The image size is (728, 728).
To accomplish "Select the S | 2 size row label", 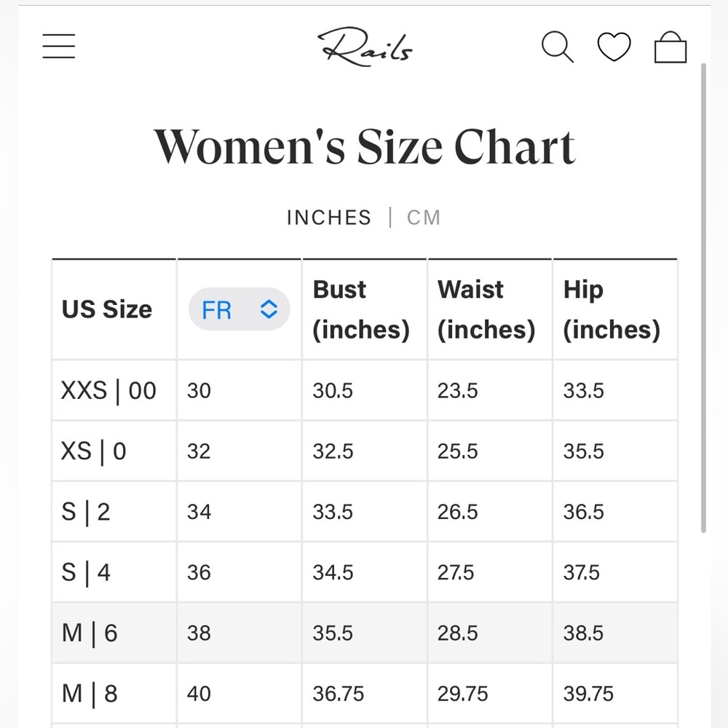I will coord(85,512).
